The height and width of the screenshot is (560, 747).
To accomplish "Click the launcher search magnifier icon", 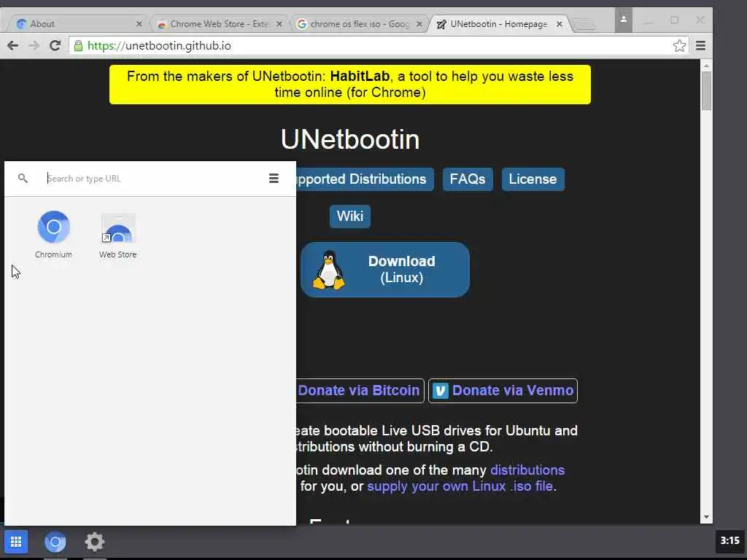I will (x=23, y=178).
